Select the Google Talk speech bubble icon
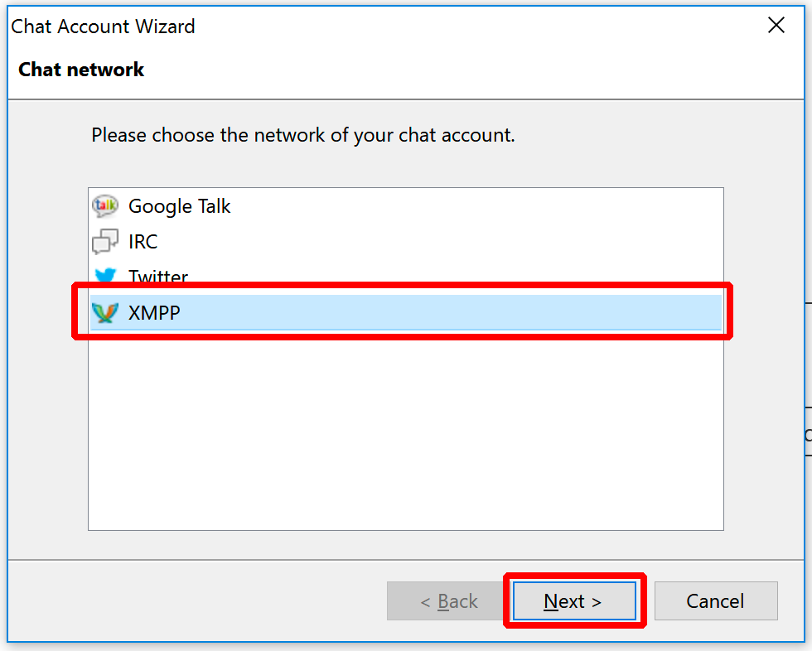The image size is (812, 651). [105, 206]
